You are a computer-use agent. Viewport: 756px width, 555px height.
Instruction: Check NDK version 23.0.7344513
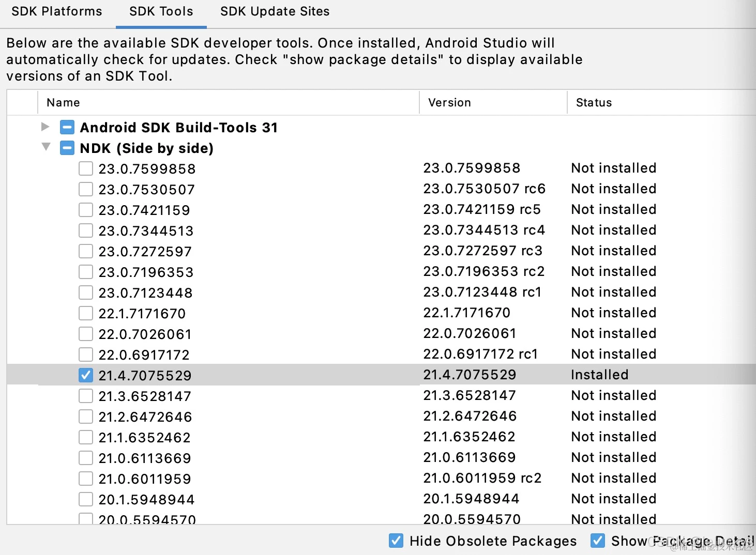[86, 230]
